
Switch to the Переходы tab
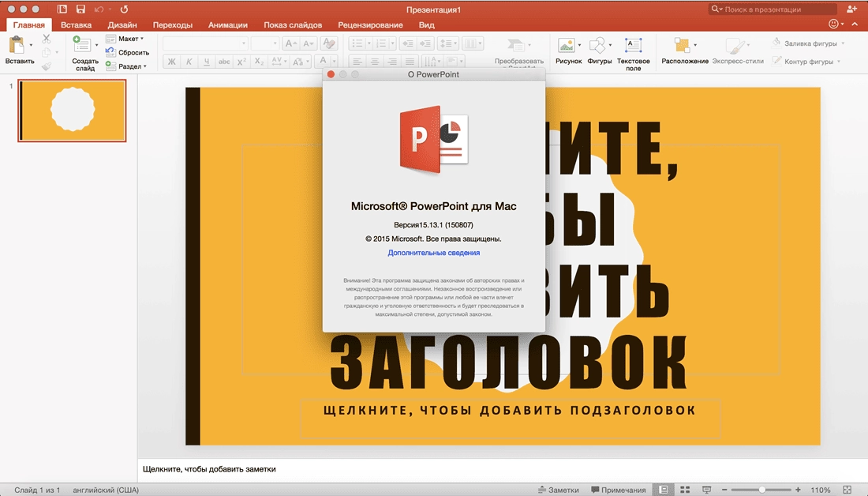(173, 25)
